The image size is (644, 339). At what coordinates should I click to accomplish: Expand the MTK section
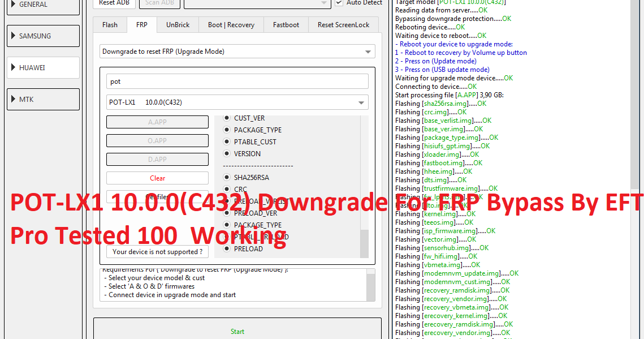click(43, 100)
